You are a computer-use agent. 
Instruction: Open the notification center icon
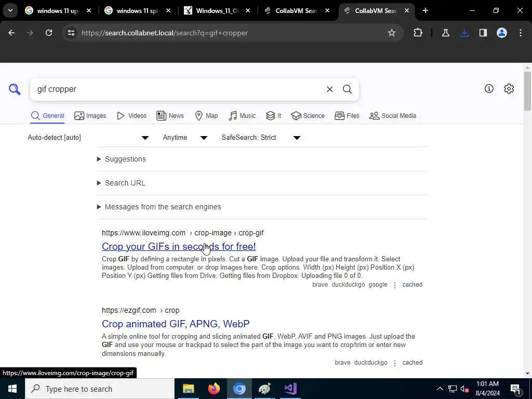pyautogui.click(x=515, y=389)
